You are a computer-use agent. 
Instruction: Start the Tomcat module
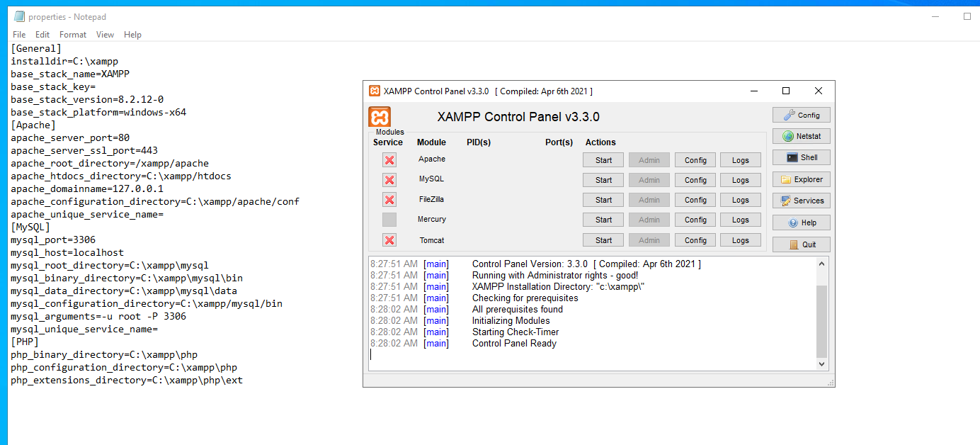point(603,240)
